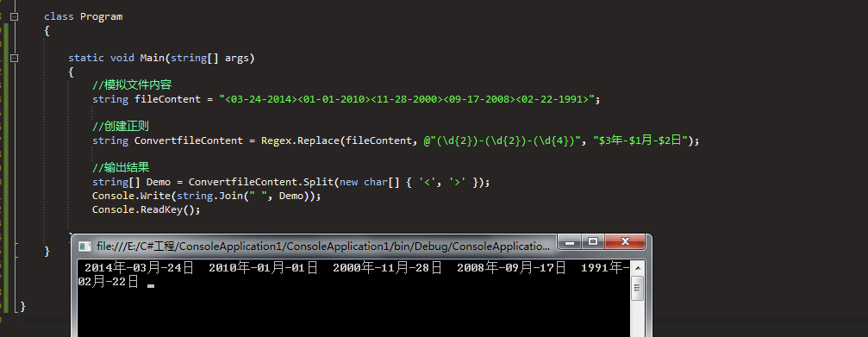Collapse the Main method code block

tap(15, 58)
